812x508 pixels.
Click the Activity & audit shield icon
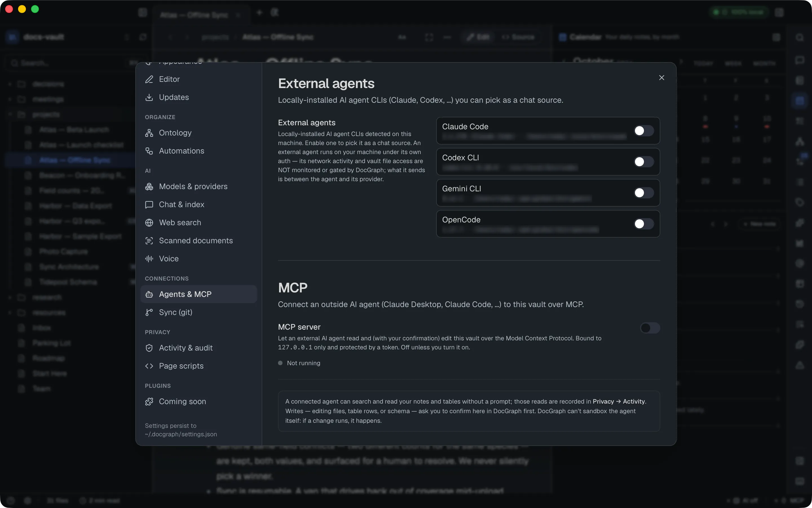(149, 348)
